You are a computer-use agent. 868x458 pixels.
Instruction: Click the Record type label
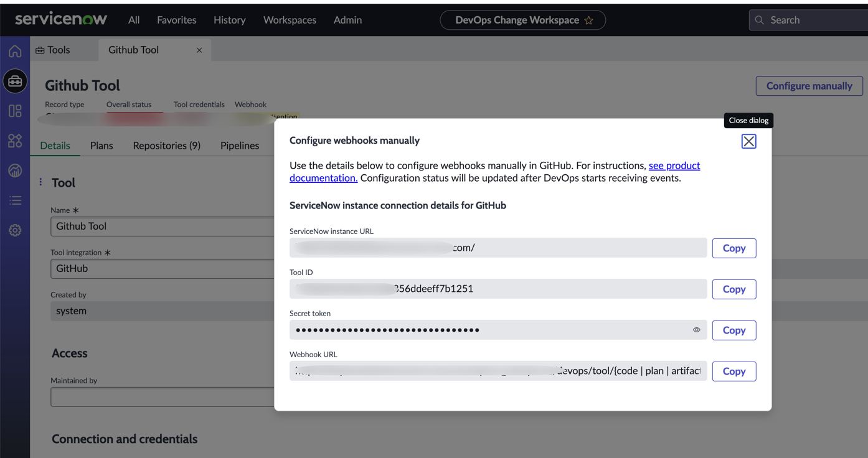[65, 105]
